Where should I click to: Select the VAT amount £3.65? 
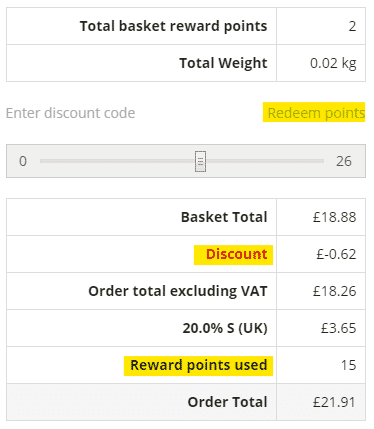click(338, 328)
